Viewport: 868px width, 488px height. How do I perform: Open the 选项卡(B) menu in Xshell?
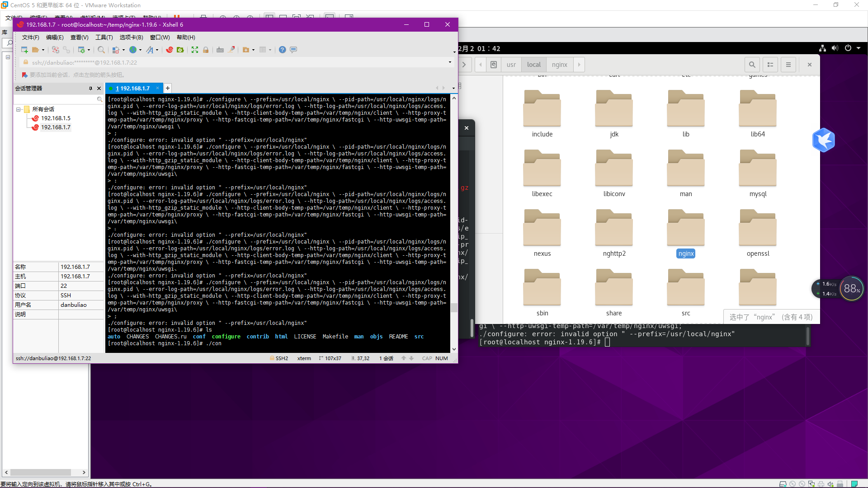131,38
